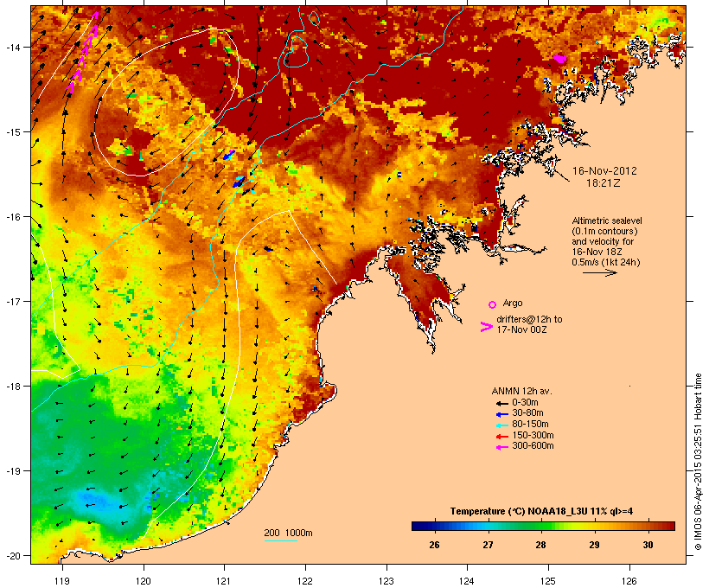Click the "(0.1m contours)" text
The width and height of the screenshot is (709, 588).
coord(604,231)
